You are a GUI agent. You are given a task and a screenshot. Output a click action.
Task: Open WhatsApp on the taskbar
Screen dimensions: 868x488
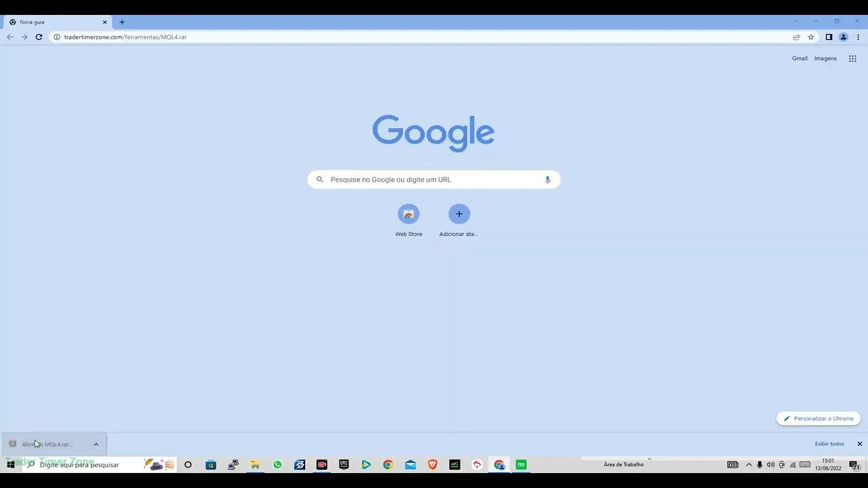277,464
